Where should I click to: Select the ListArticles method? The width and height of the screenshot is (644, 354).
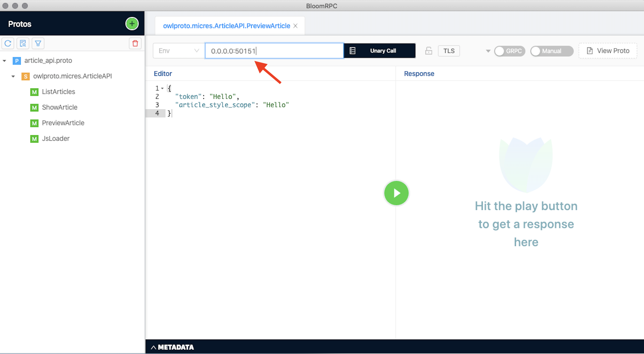(58, 92)
